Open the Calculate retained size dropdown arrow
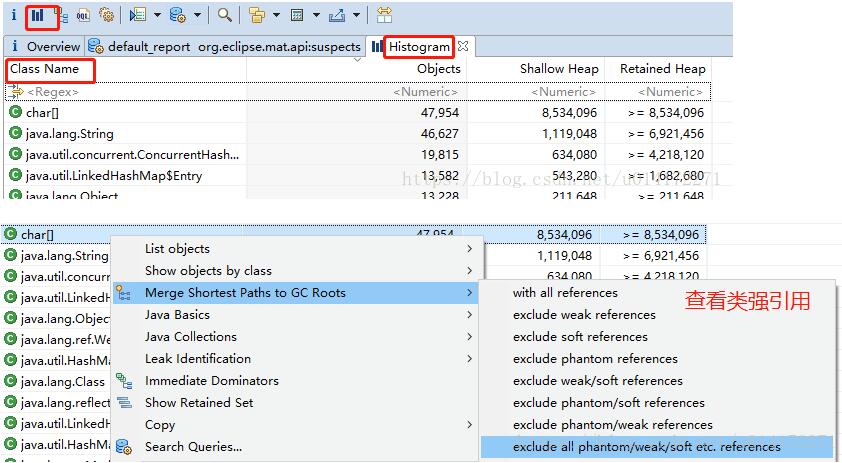Viewport: 842px width, 463px height. tap(316, 15)
